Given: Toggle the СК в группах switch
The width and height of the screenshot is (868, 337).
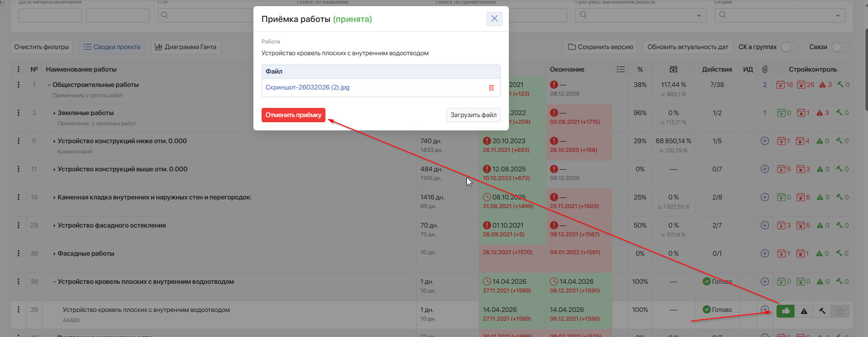Looking at the screenshot, I should point(790,47).
